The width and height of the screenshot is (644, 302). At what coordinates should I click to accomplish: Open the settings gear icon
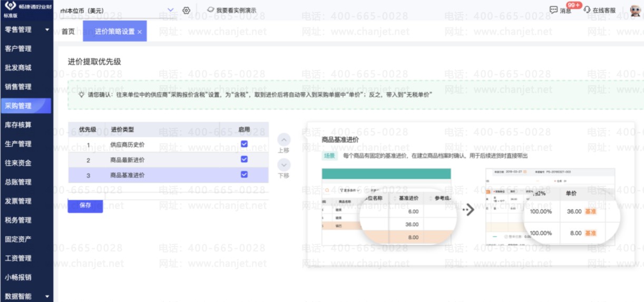tap(186, 10)
